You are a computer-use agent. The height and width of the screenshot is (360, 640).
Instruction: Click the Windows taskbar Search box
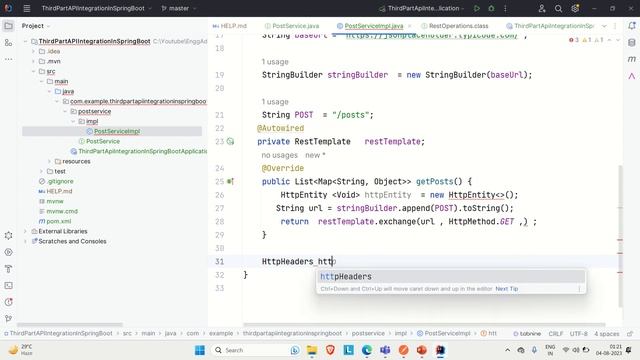click(x=256, y=350)
